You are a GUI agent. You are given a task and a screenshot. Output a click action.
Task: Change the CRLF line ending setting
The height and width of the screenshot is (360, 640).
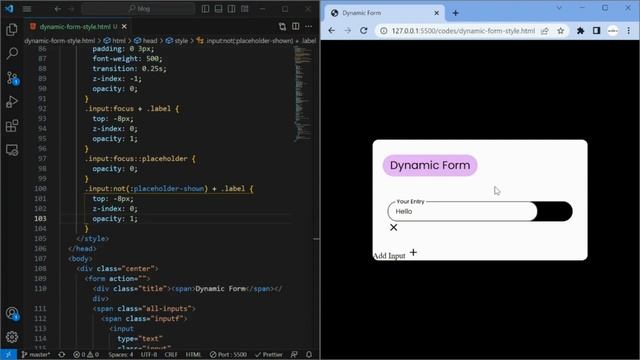[x=171, y=355]
